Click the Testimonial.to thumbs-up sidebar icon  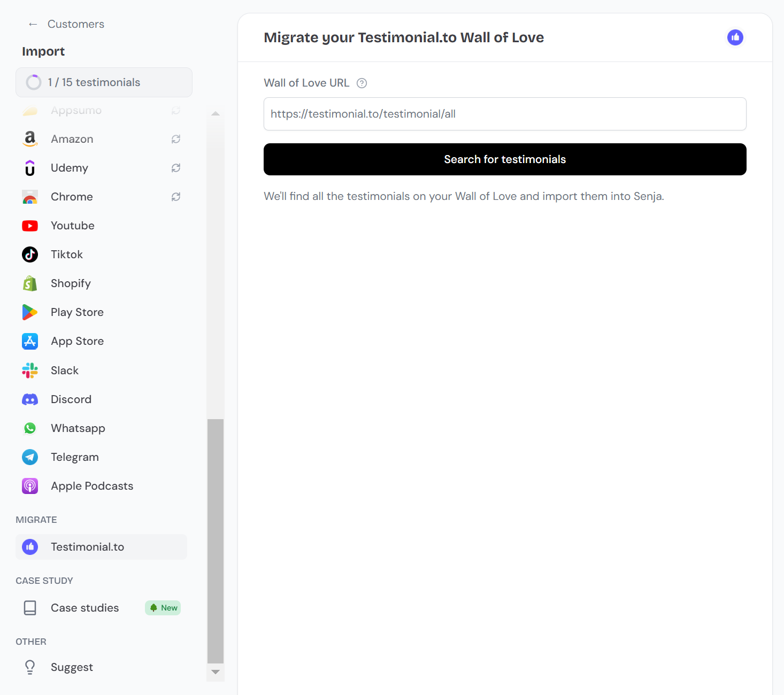tap(30, 547)
